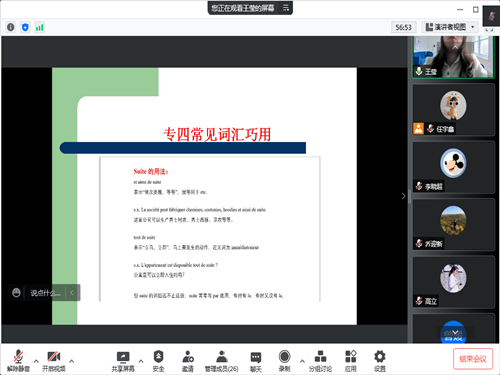Click the emoji smiley icon in chat bar
Screen dimensions: 500x375
click(x=16, y=293)
